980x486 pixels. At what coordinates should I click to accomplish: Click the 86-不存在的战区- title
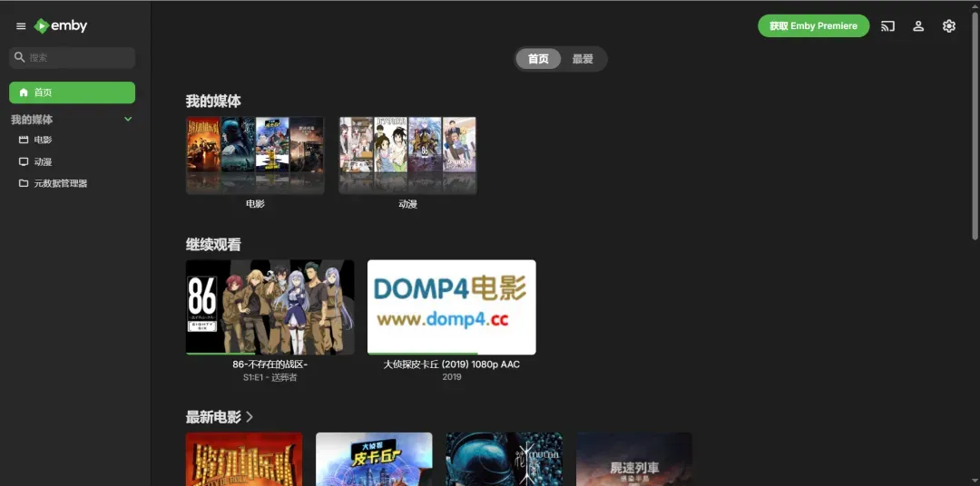coord(270,364)
